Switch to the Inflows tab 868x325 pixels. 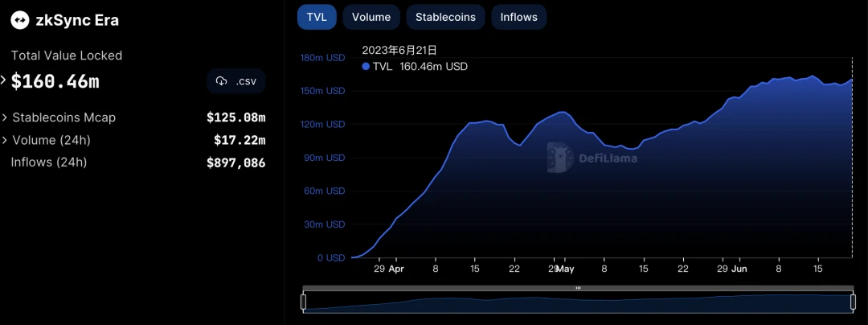(518, 17)
